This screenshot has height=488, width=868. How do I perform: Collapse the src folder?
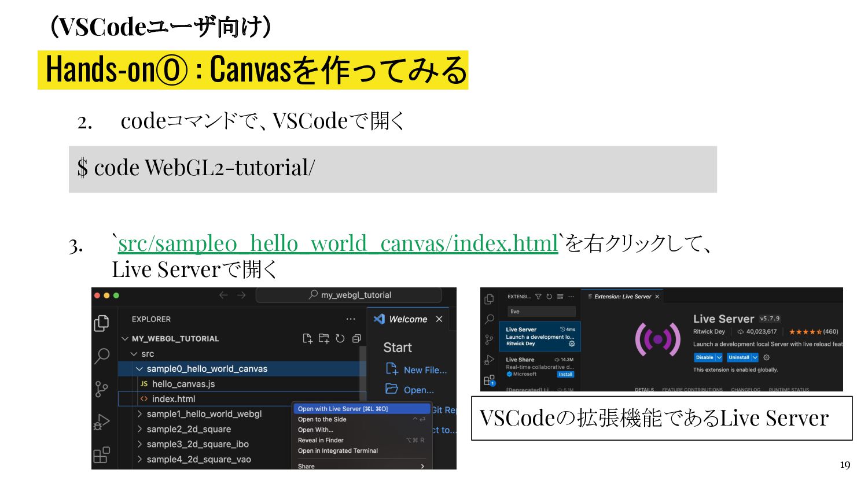[134, 354]
